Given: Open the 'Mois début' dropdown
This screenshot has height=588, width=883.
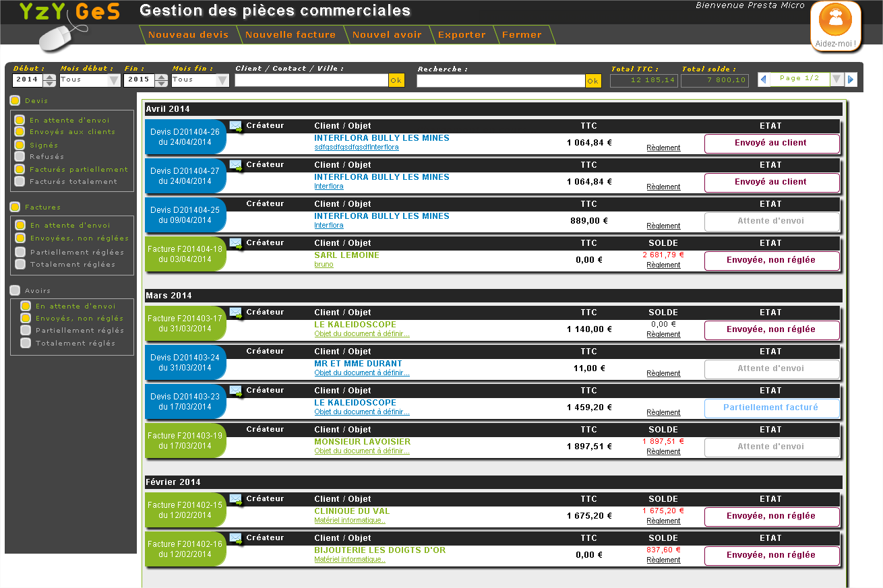Looking at the screenshot, I should pos(90,80).
